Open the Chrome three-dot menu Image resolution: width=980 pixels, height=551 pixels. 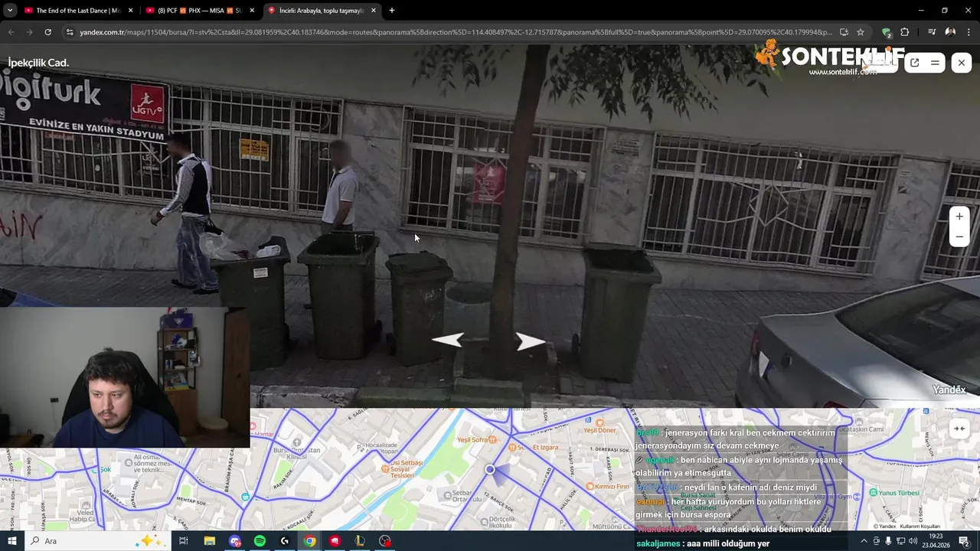pos(969,32)
